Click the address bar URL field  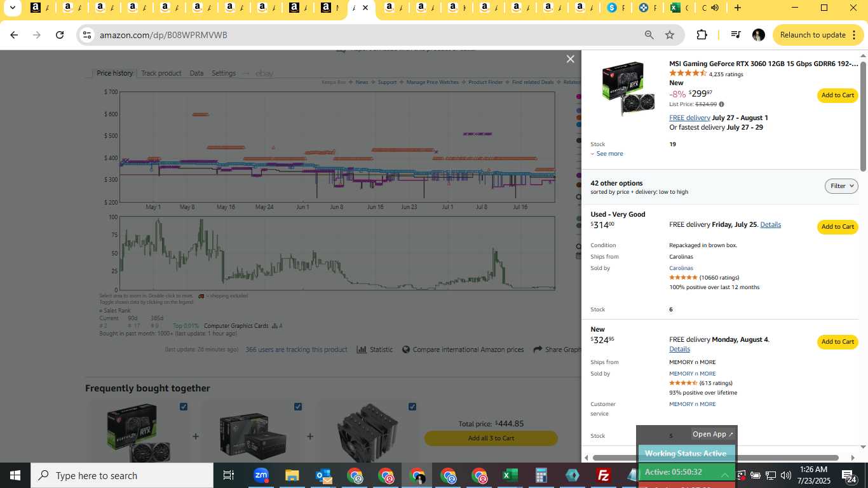(x=369, y=35)
